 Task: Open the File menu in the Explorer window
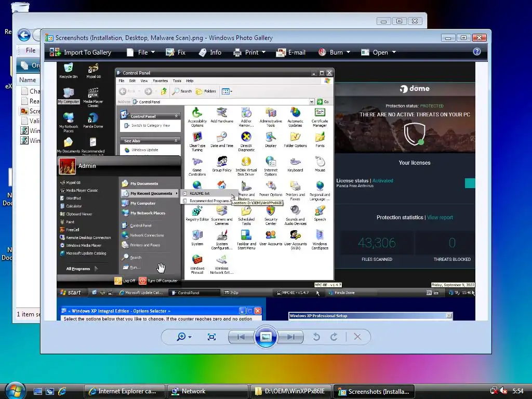31,50
